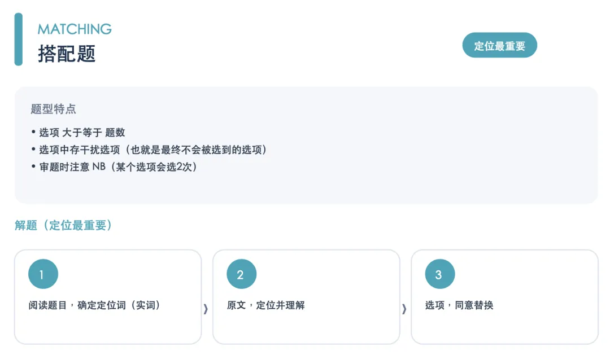Select the step 1 circle icon
Viewport: 610px width, 364px height.
tap(43, 274)
